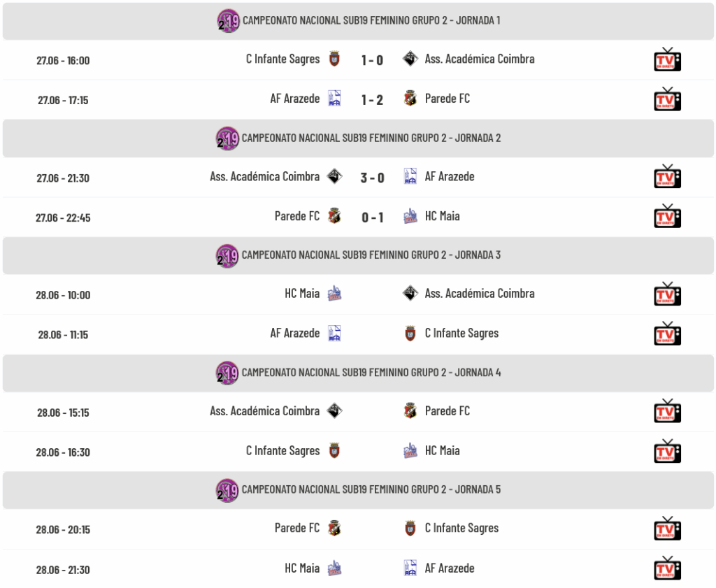
Task: Select HC Maia in the 28.06 10:00 match
Action: (302, 294)
